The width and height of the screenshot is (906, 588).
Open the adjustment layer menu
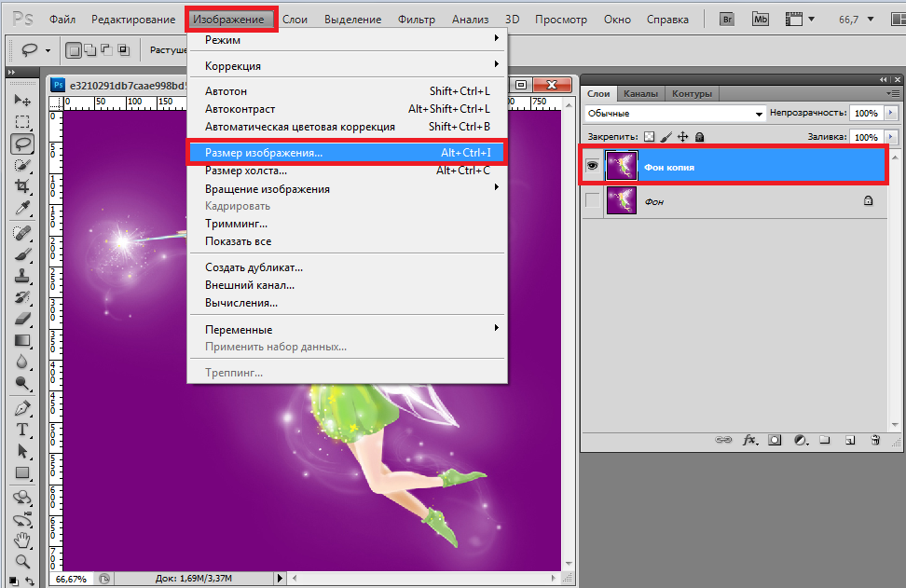801,440
